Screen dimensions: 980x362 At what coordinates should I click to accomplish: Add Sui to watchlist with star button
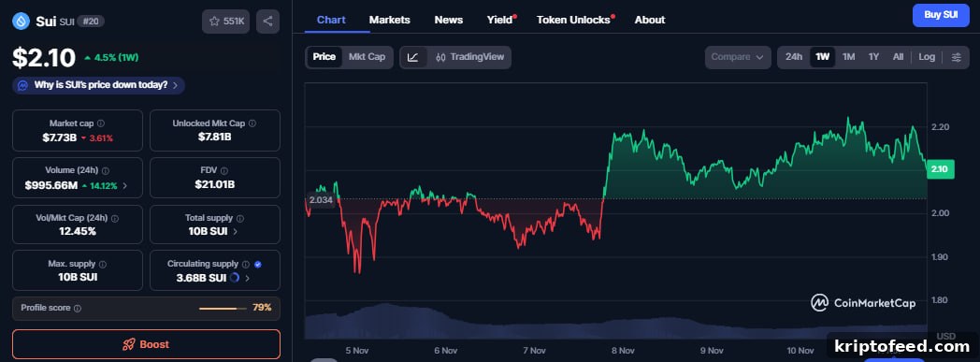coord(226,22)
